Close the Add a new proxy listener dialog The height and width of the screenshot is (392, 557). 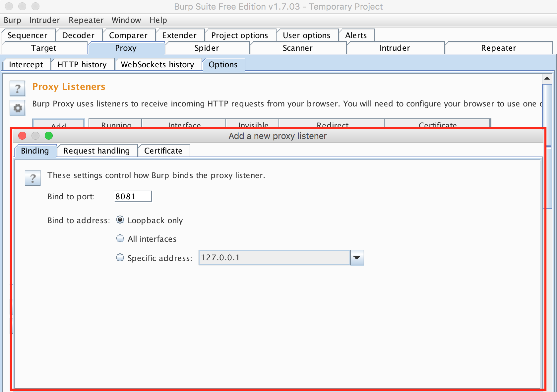click(22, 136)
